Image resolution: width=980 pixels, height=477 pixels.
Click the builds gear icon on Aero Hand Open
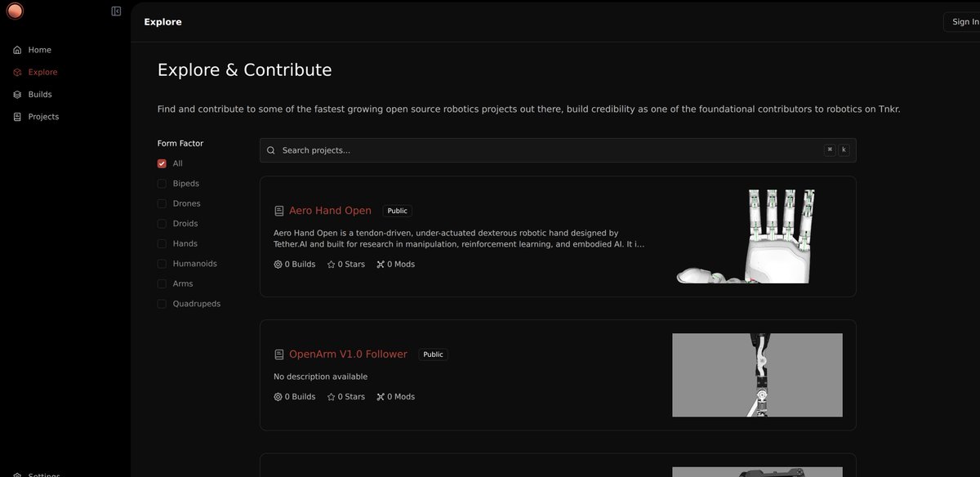tap(278, 265)
